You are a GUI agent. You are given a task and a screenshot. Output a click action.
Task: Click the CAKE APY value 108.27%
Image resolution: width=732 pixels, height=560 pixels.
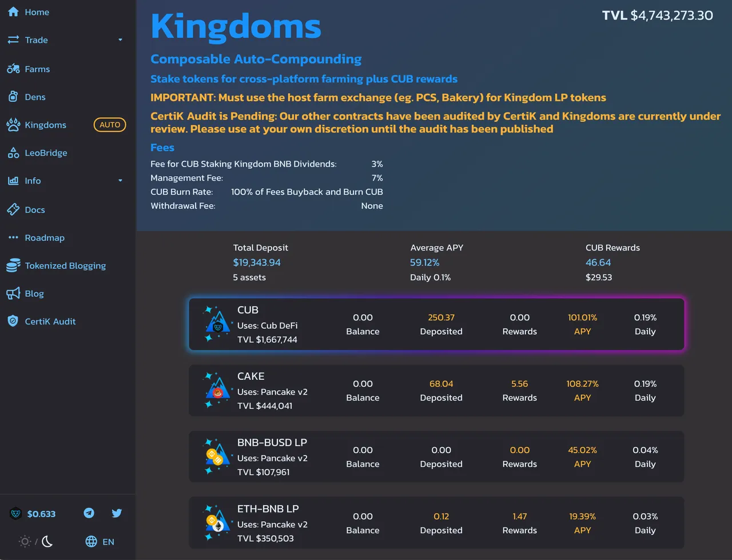tap(583, 384)
